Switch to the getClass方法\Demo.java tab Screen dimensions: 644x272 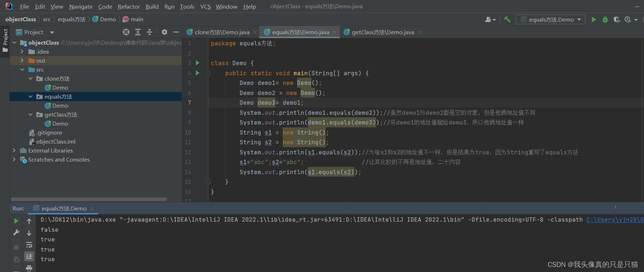[x=383, y=32]
